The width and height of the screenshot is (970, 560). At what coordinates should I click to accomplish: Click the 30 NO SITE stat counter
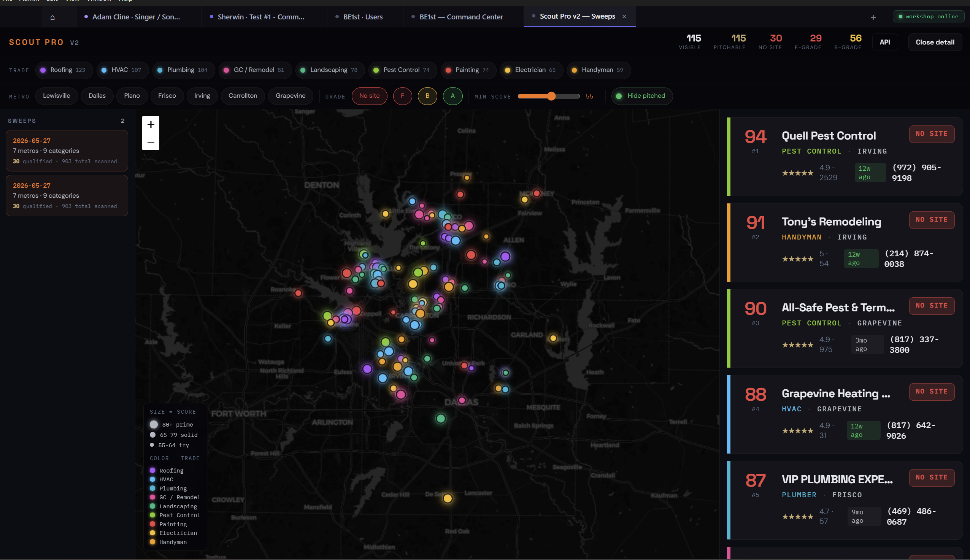click(770, 41)
